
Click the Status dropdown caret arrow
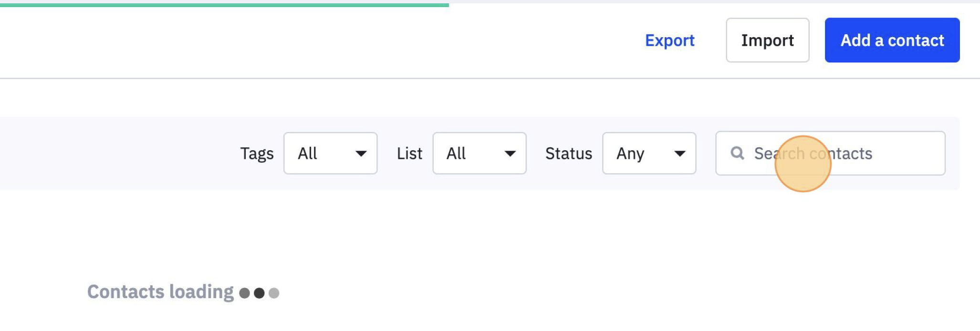[x=680, y=154]
